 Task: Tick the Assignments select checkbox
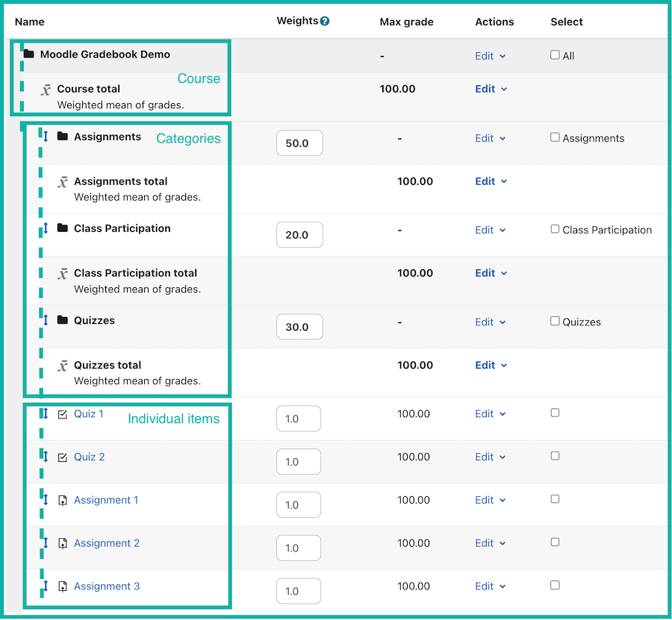(555, 137)
